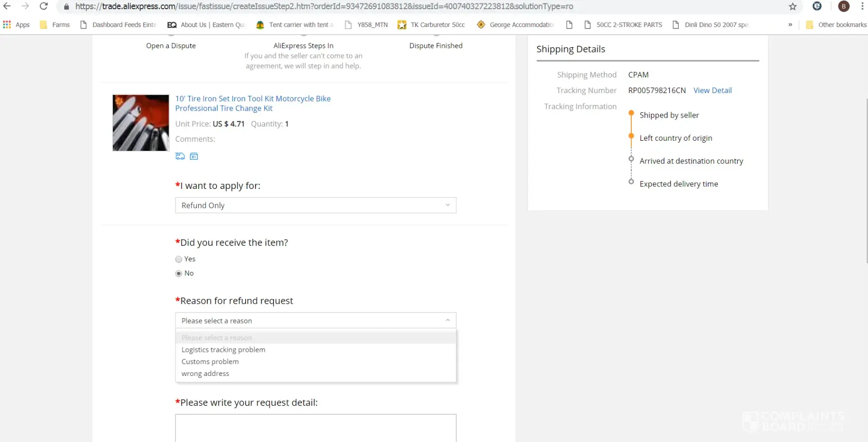Click the request detail text area
Image resolution: width=868 pixels, height=442 pixels.
point(315,428)
